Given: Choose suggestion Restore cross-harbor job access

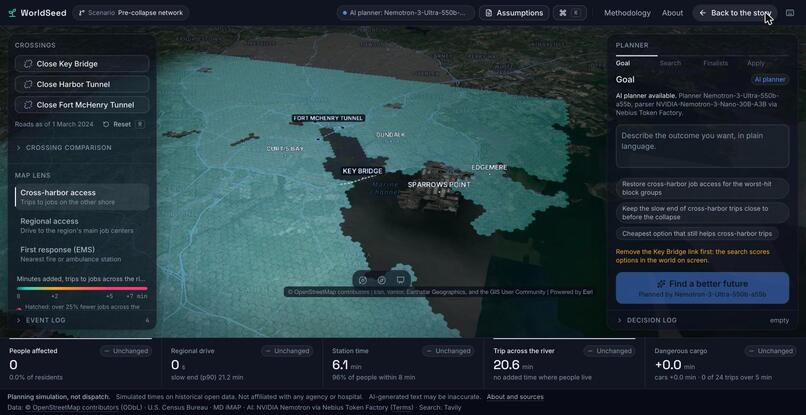Looking at the screenshot, I should coord(702,188).
